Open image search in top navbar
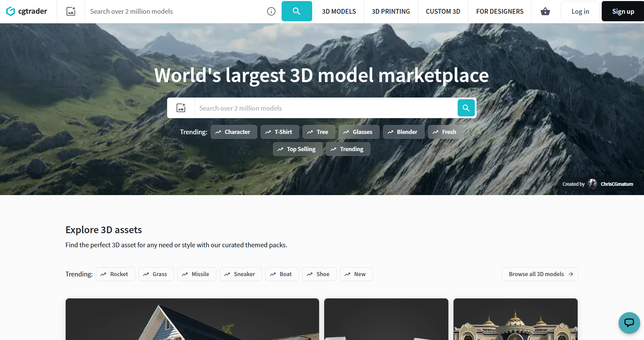The height and width of the screenshot is (340, 644). [x=71, y=11]
